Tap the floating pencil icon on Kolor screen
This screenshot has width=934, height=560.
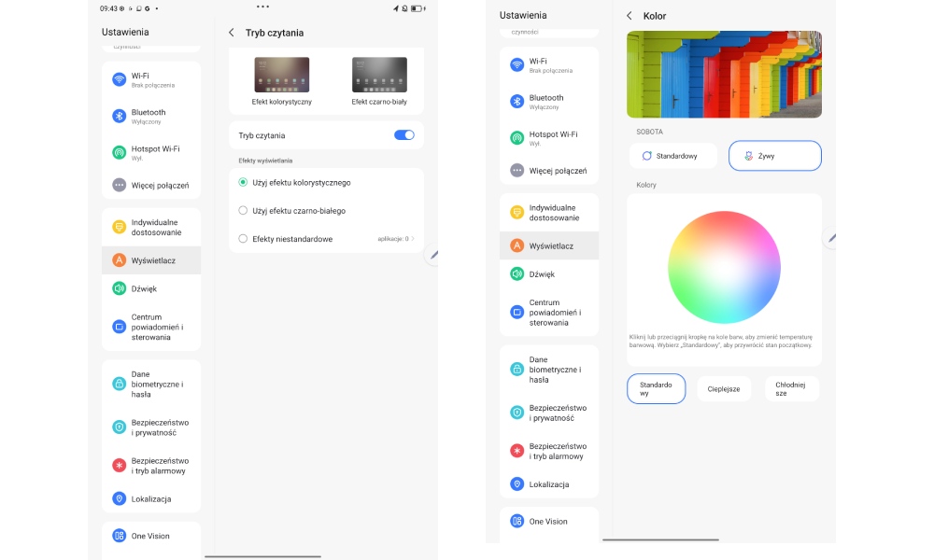pos(830,238)
